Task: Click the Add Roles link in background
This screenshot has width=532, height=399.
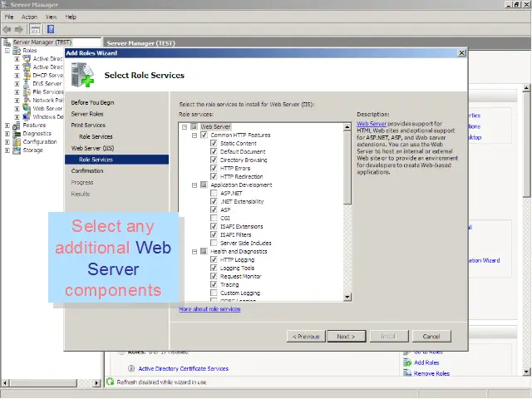Action: (x=426, y=362)
